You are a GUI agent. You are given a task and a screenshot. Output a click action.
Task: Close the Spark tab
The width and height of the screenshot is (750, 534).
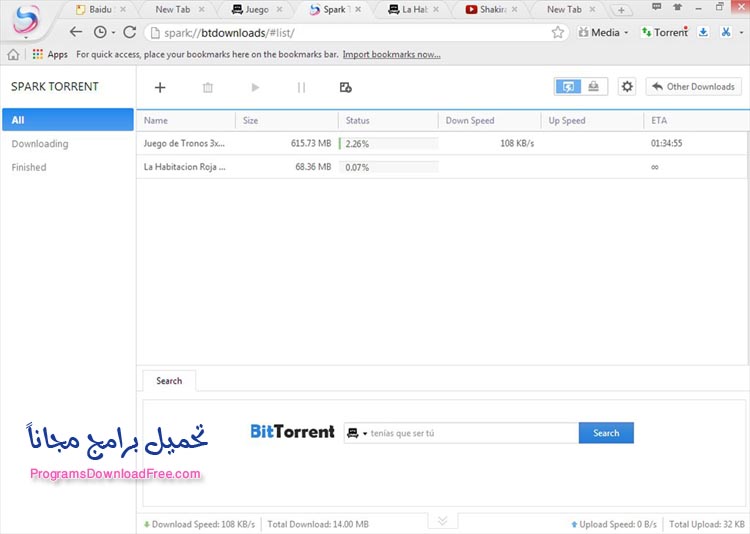pyautogui.click(x=358, y=9)
